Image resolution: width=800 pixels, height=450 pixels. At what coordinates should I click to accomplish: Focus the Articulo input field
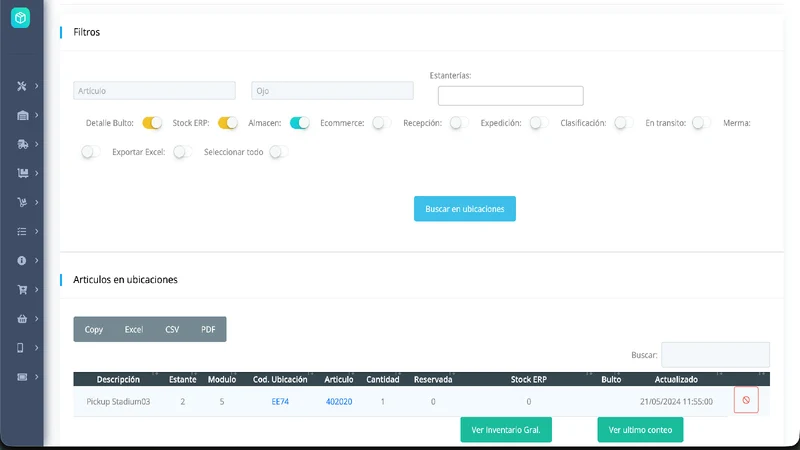(154, 91)
